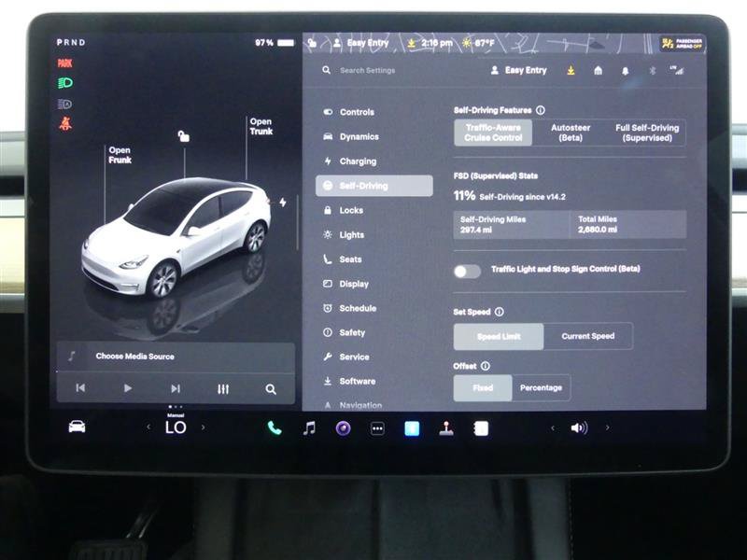Lower volume with left chevron
The image size is (747, 560).
552,428
